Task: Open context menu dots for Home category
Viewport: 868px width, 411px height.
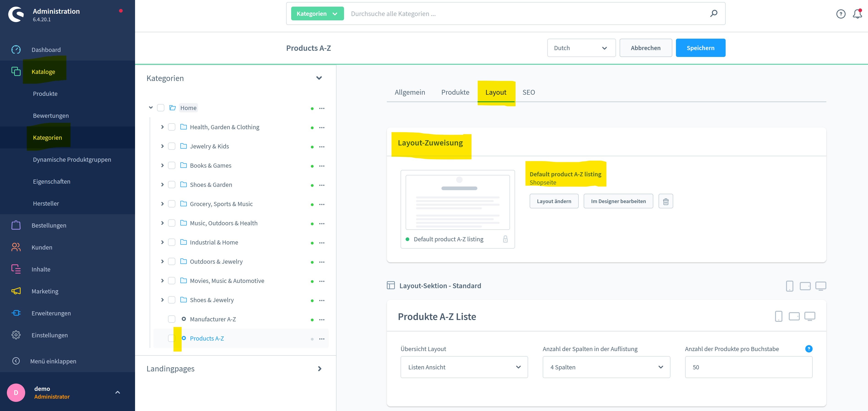Action: [321, 108]
